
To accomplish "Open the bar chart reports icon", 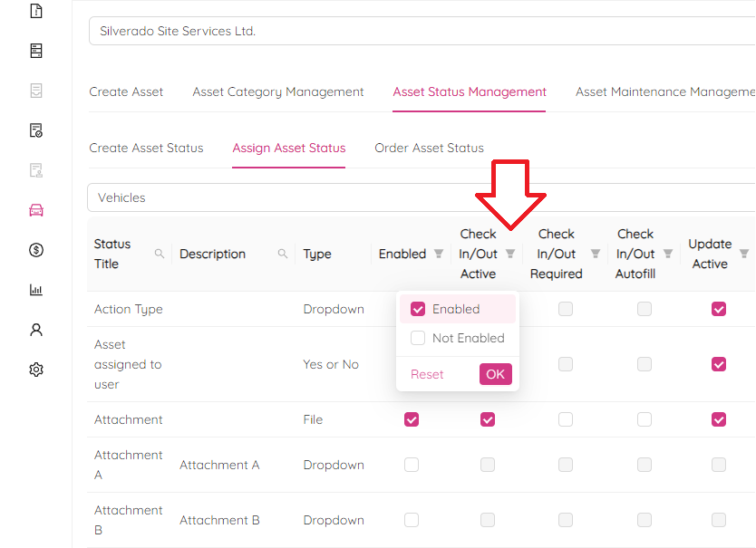I will tap(36, 290).
